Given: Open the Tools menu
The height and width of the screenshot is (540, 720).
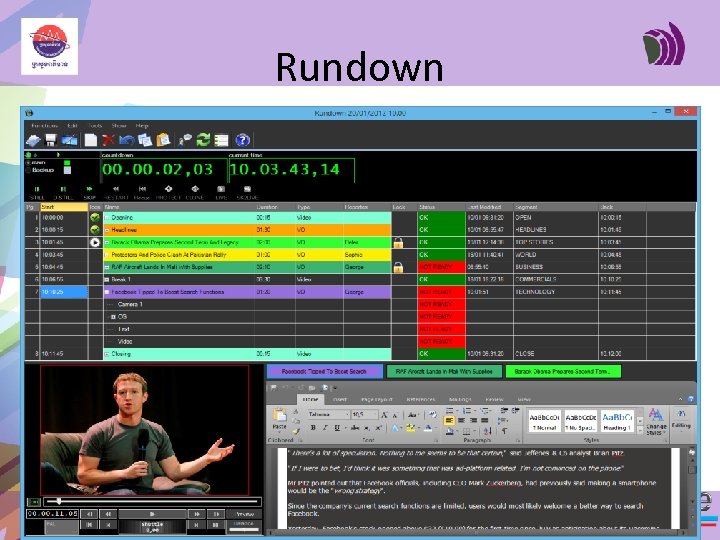Looking at the screenshot, I should 95,125.
